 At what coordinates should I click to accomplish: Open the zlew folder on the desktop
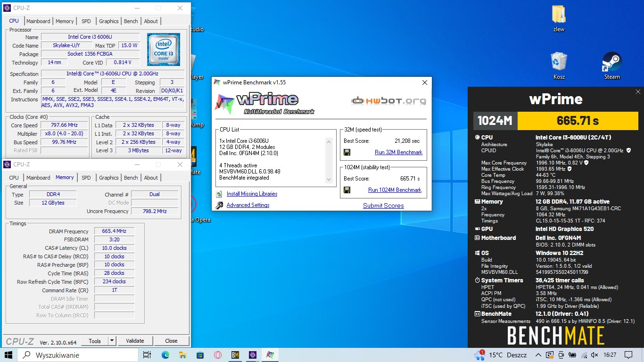(559, 19)
